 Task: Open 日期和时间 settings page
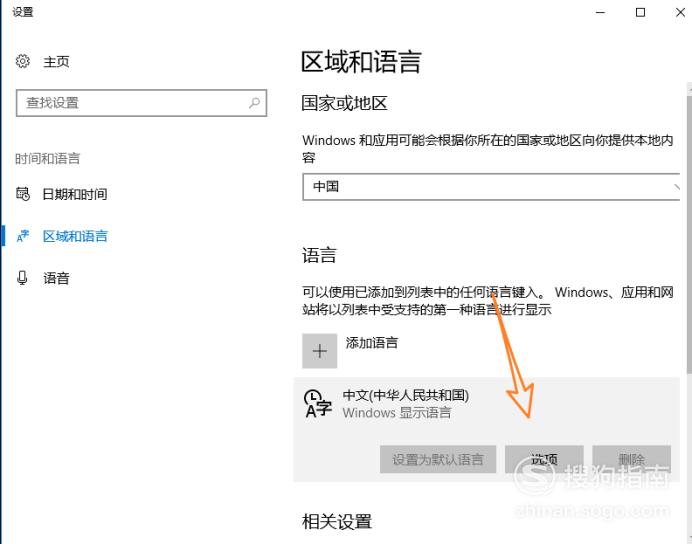point(75,194)
